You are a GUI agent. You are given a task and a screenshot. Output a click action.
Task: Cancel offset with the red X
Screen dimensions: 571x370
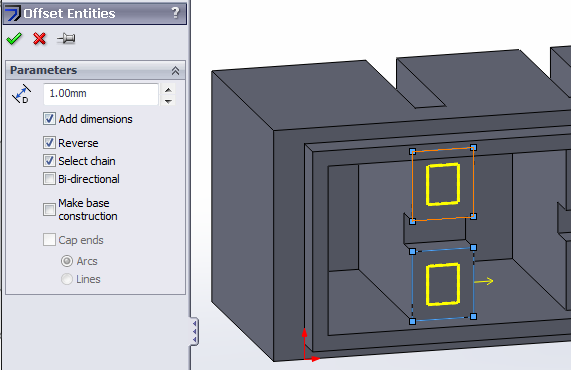[x=39, y=38]
